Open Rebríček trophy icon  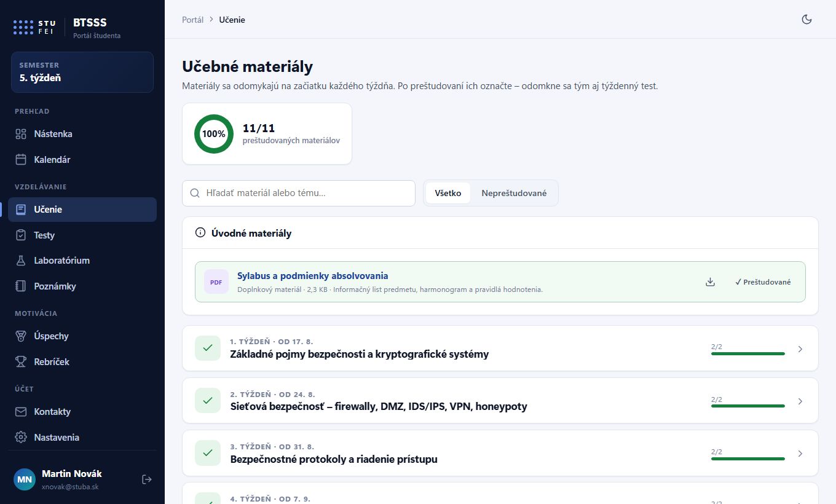coord(21,362)
